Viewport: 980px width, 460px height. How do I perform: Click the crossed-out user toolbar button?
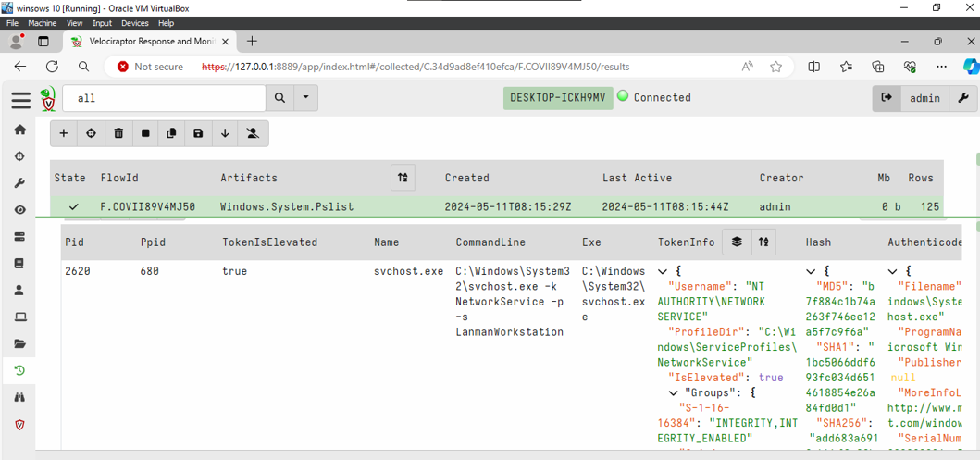point(254,133)
